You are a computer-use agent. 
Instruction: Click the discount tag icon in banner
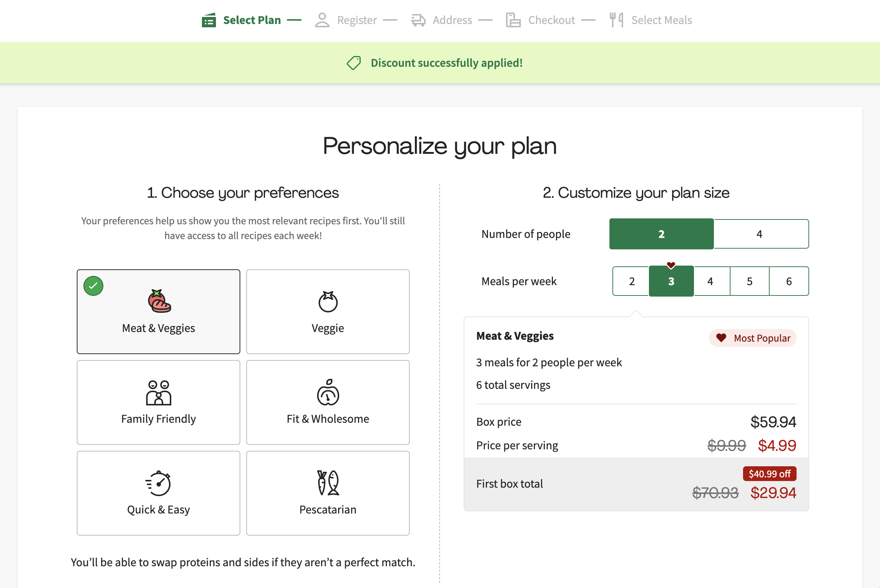(x=354, y=63)
